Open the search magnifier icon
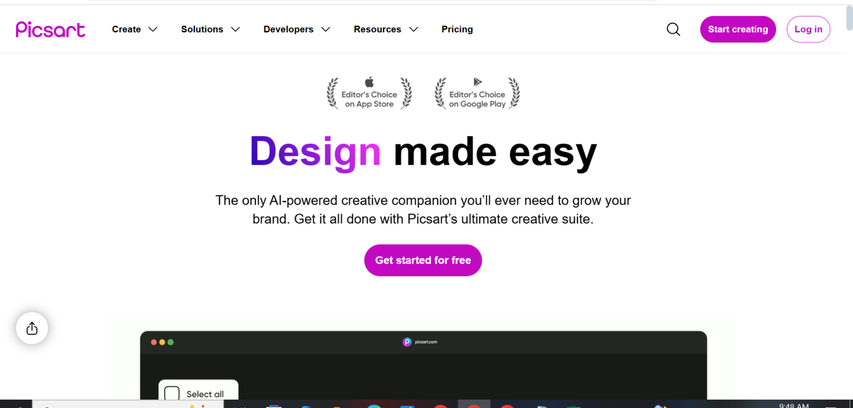Viewport: 853px width, 408px height. pyautogui.click(x=673, y=29)
